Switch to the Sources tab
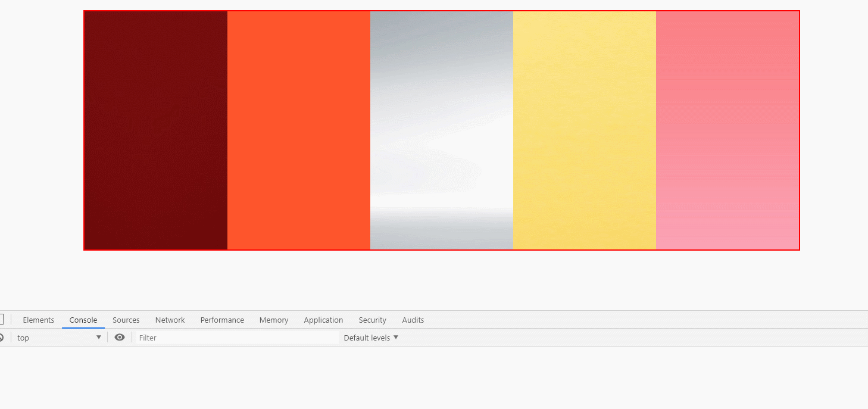 pyautogui.click(x=126, y=320)
